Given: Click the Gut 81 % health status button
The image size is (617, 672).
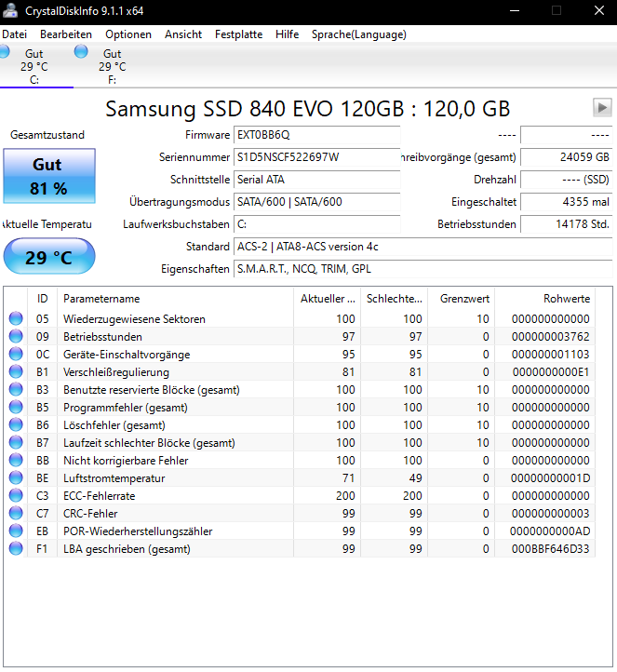Looking at the screenshot, I should (x=49, y=176).
